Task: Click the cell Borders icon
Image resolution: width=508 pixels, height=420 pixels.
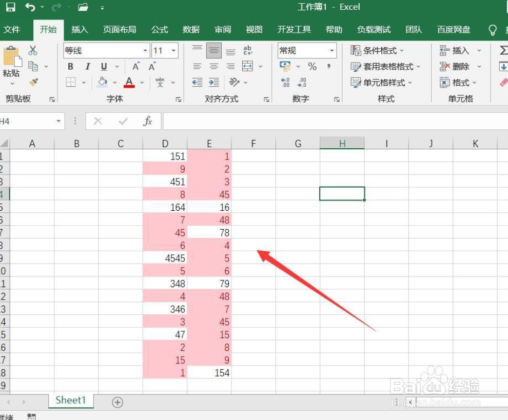Action: click(x=71, y=82)
